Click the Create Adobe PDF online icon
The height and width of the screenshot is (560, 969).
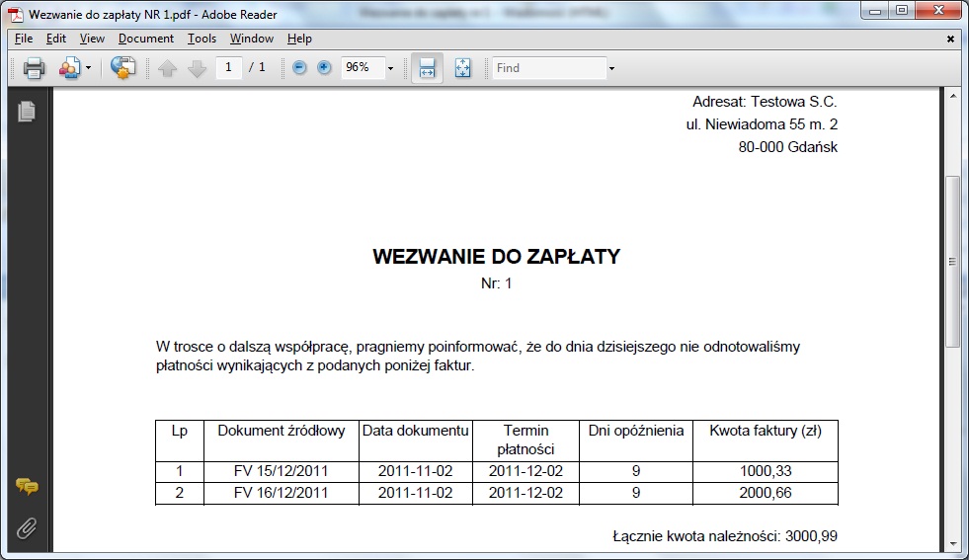point(123,68)
